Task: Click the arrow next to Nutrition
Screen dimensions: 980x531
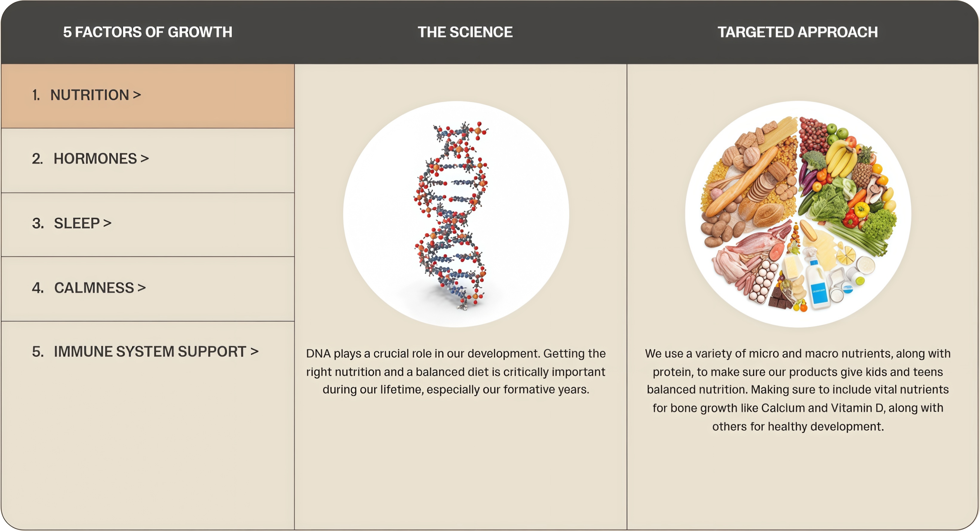Action: coord(137,95)
